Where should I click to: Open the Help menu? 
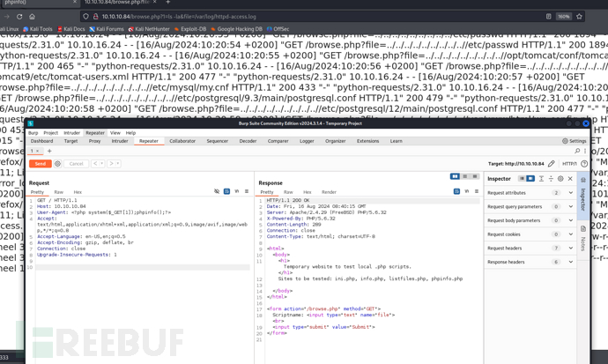[x=130, y=132]
